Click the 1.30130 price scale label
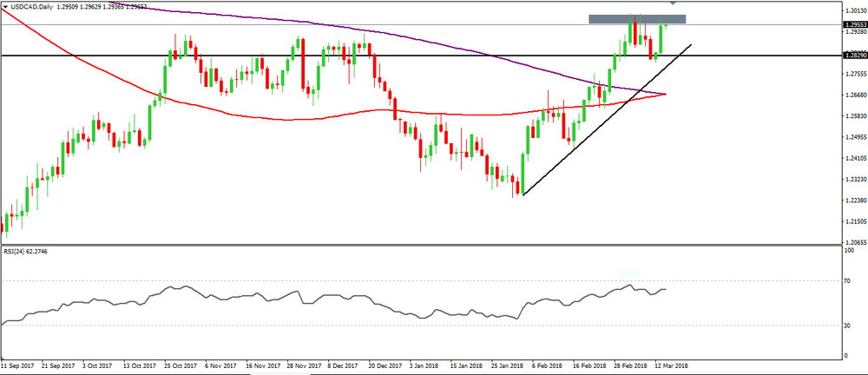The width and height of the screenshot is (868, 375). 855,10
